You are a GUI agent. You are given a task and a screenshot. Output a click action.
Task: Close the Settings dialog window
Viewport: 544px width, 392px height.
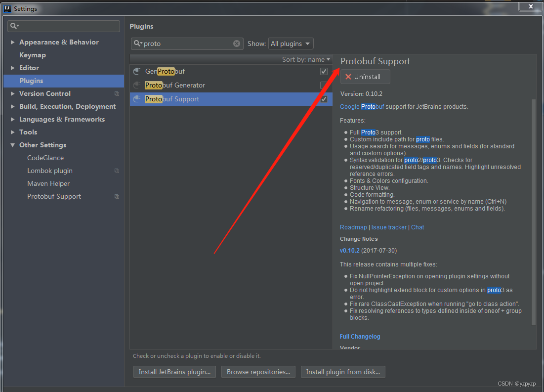[531, 6]
